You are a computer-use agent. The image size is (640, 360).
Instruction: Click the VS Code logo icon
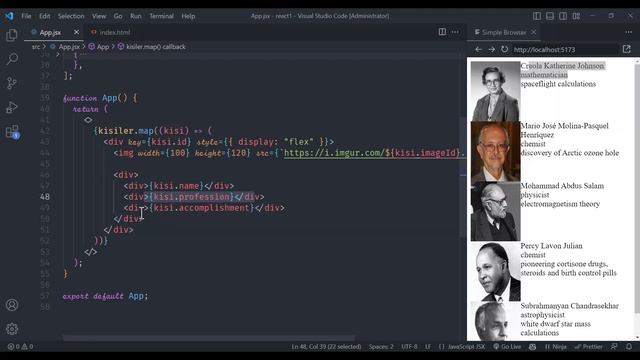coord(9,16)
